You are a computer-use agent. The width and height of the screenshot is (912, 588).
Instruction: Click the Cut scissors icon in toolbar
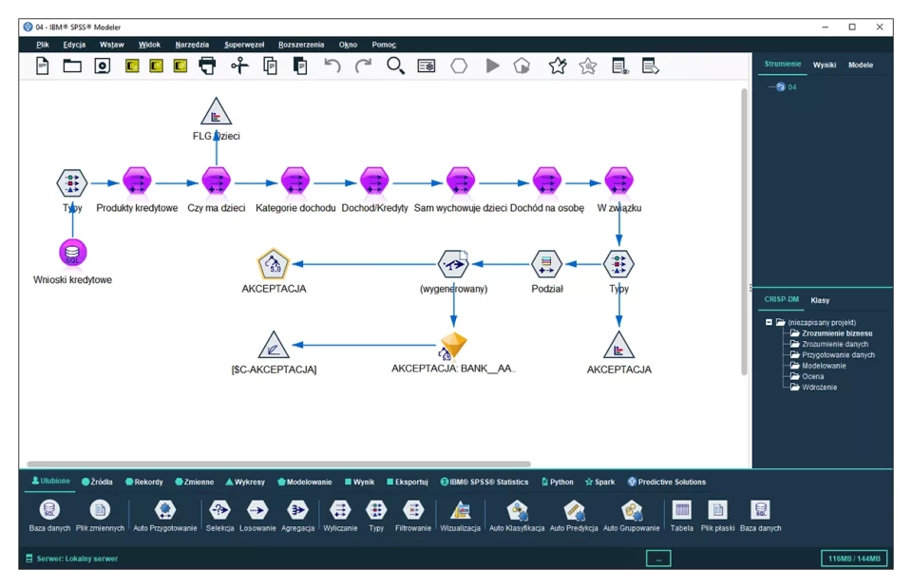click(x=239, y=66)
